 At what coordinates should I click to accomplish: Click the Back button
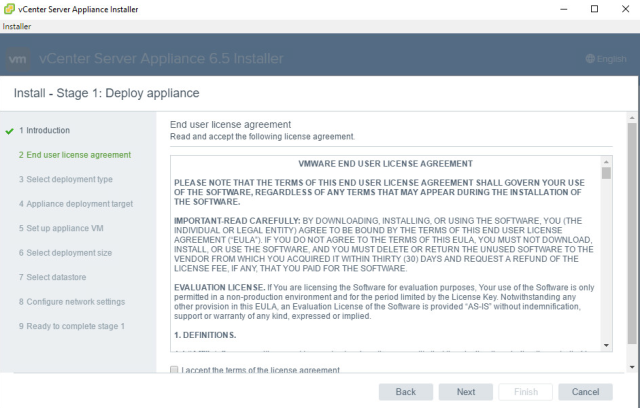pos(406,392)
